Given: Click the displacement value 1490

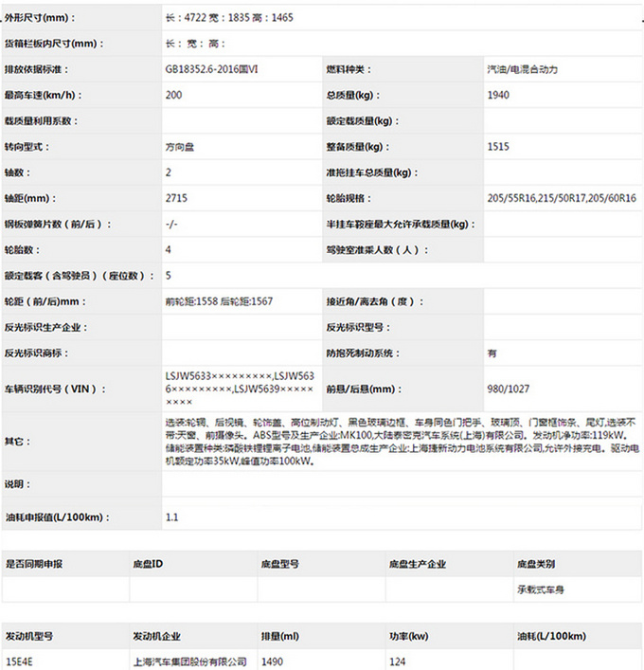Looking at the screenshot, I should (272, 661).
